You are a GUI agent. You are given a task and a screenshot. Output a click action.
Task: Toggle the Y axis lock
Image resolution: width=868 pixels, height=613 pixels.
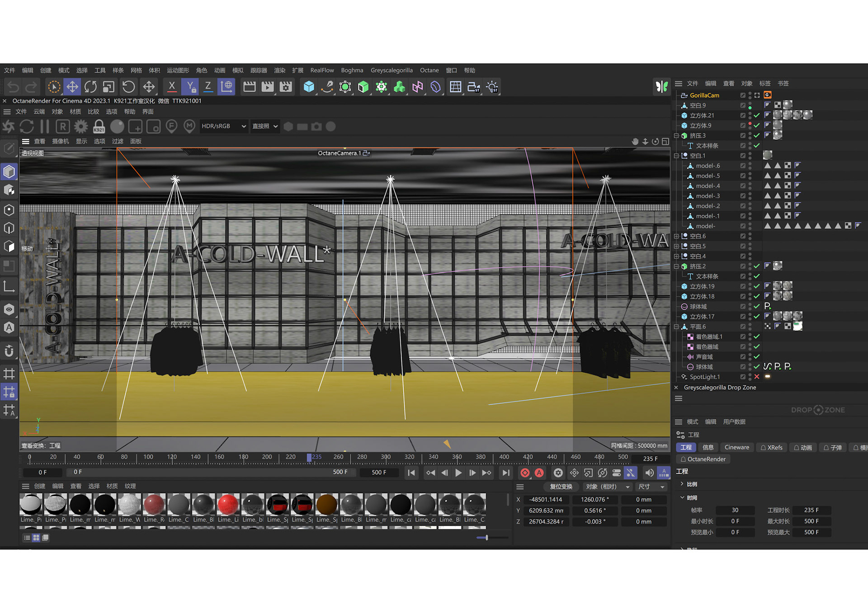(x=190, y=87)
